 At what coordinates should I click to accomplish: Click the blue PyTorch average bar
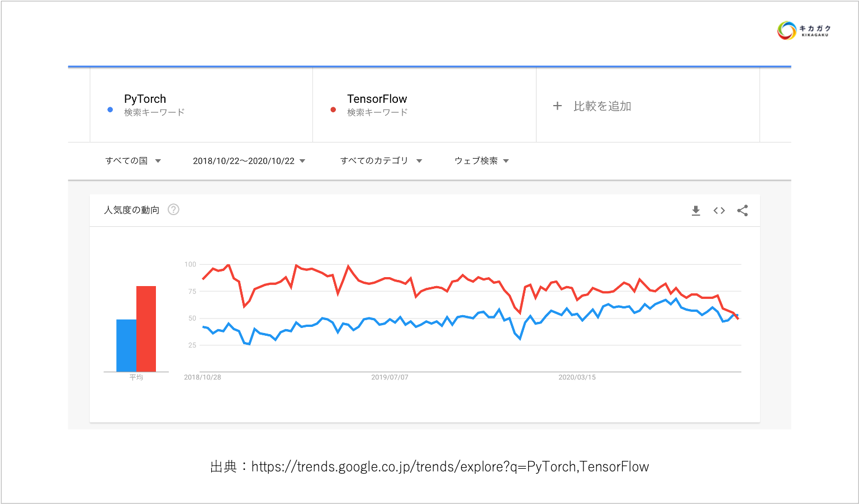pyautogui.click(x=126, y=345)
